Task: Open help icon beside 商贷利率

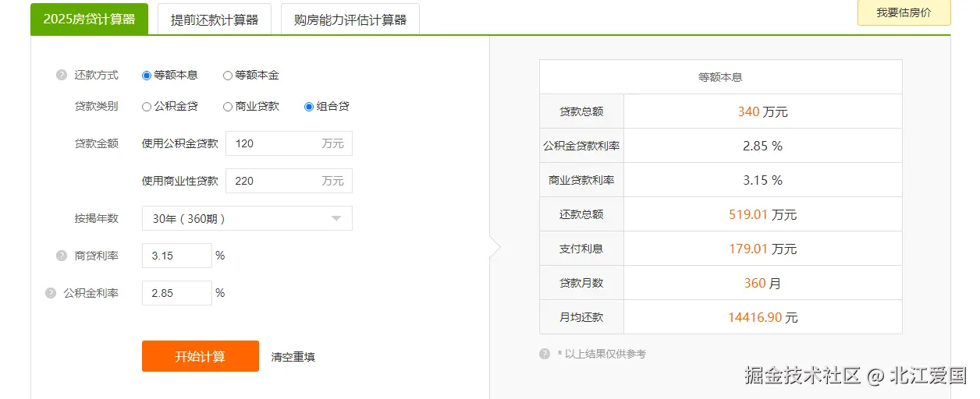Action: point(62,256)
